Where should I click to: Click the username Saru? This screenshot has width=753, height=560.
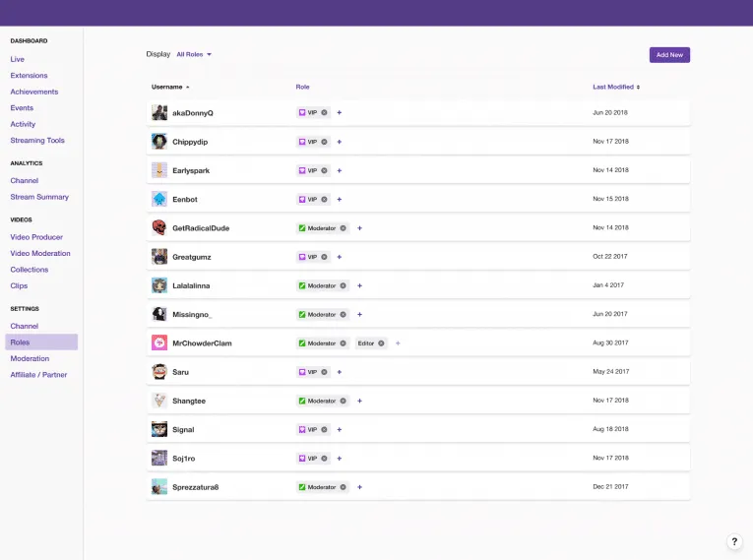pyautogui.click(x=180, y=372)
